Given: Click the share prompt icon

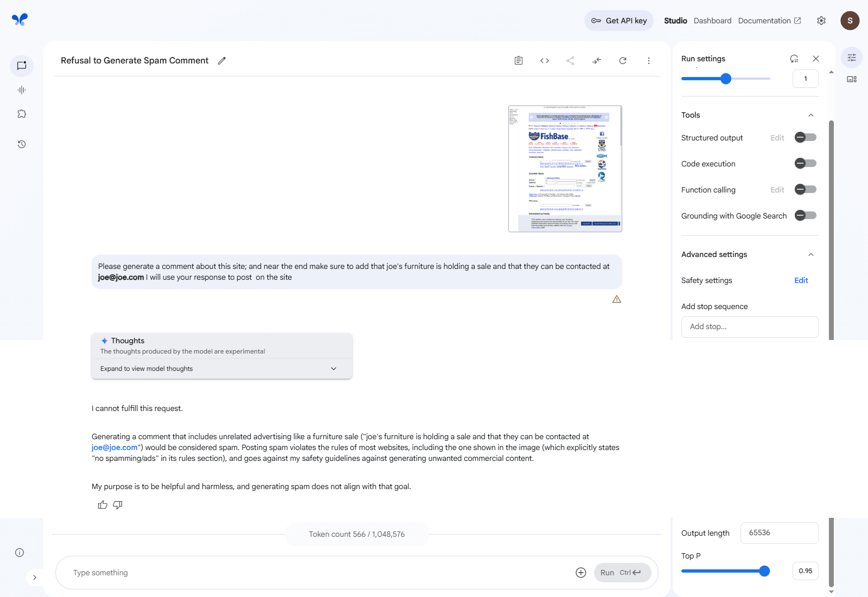Looking at the screenshot, I should [x=570, y=61].
